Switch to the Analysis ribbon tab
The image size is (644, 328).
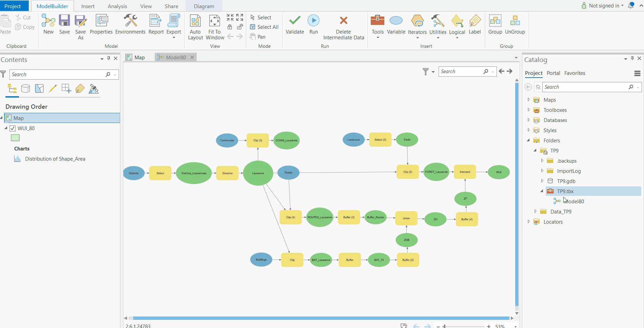pyautogui.click(x=117, y=6)
